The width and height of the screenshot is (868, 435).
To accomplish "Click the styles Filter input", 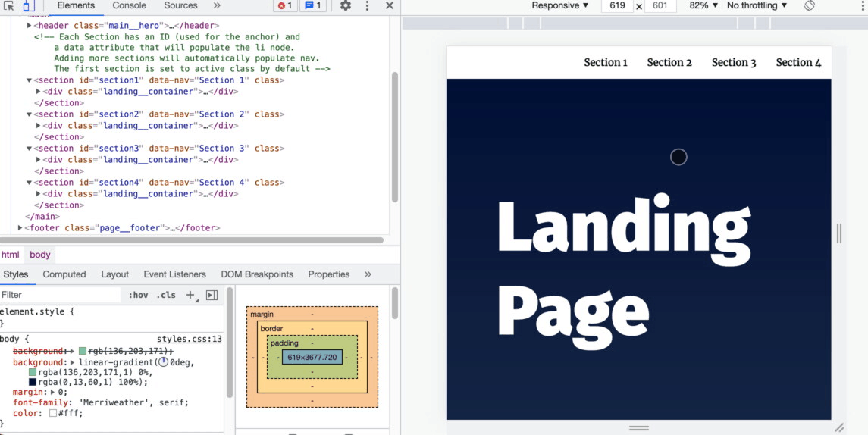I will (x=61, y=295).
